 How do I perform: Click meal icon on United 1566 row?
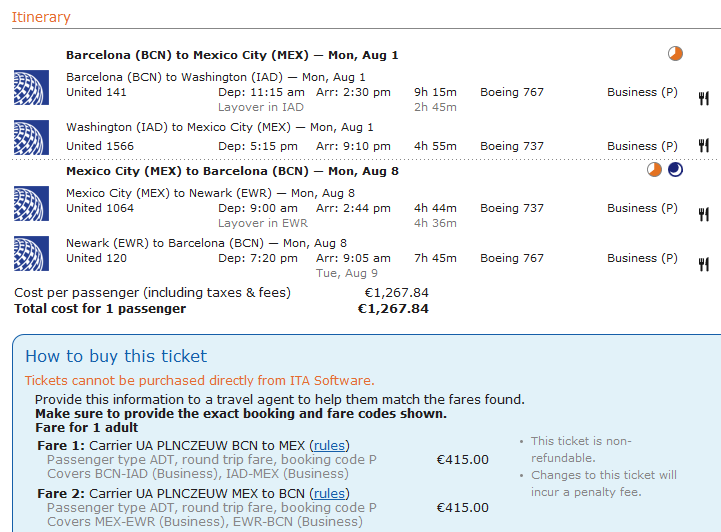point(704,146)
